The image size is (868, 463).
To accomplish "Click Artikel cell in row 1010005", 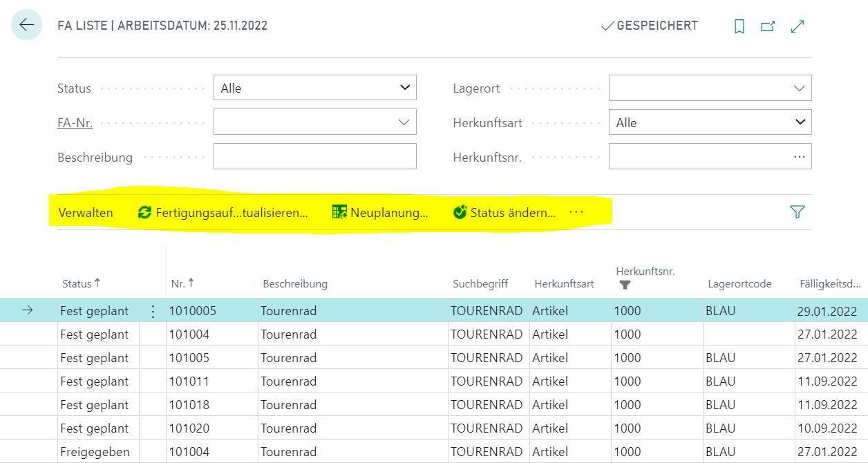I will point(550,311).
